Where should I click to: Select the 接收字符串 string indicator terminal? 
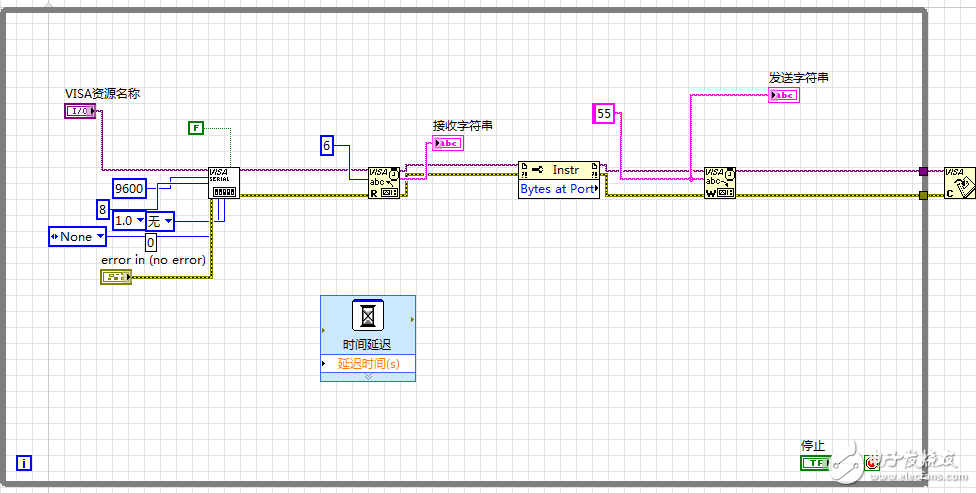(x=448, y=143)
